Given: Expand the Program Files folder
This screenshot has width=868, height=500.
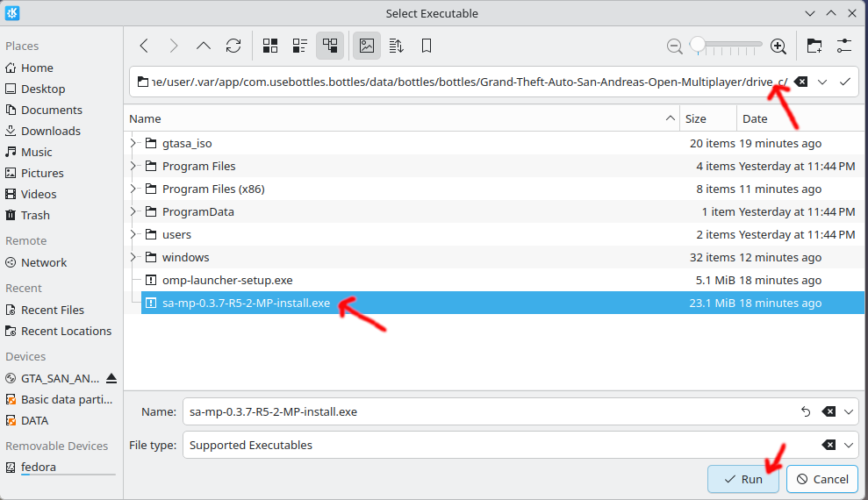Looking at the screenshot, I should (x=133, y=166).
